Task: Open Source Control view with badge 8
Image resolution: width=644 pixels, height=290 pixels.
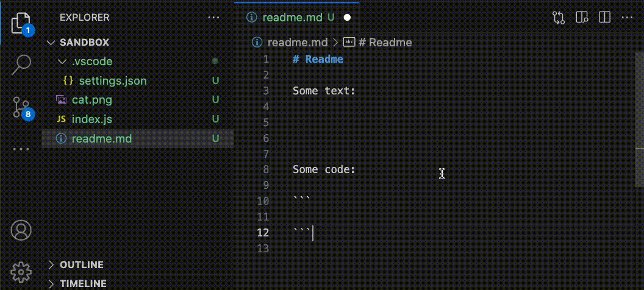Action: coord(21,107)
